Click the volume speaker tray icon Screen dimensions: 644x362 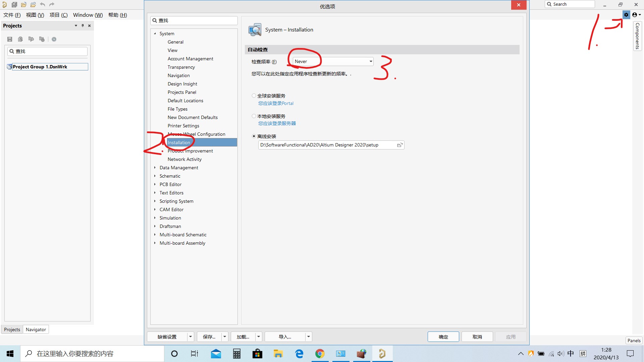(x=561, y=354)
